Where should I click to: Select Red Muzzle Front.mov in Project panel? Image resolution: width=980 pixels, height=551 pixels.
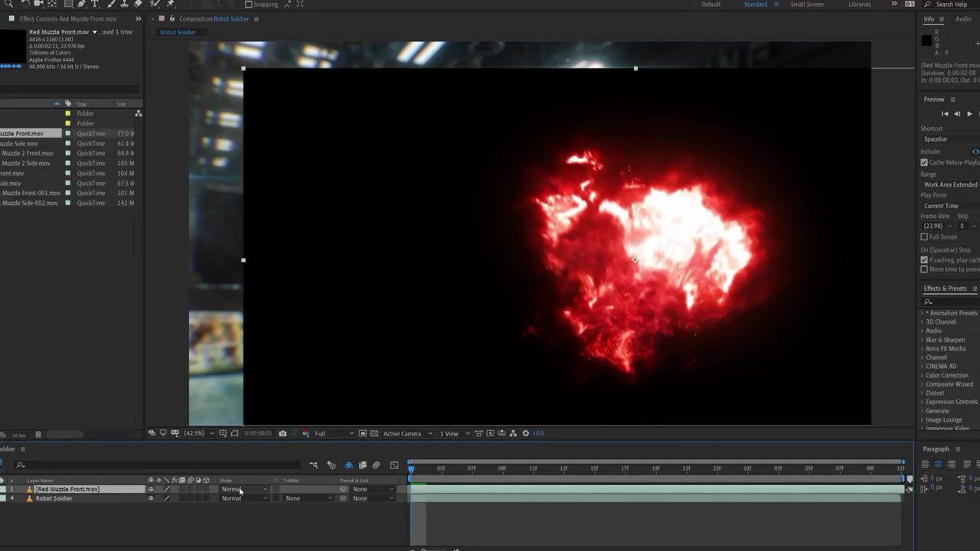click(31, 133)
